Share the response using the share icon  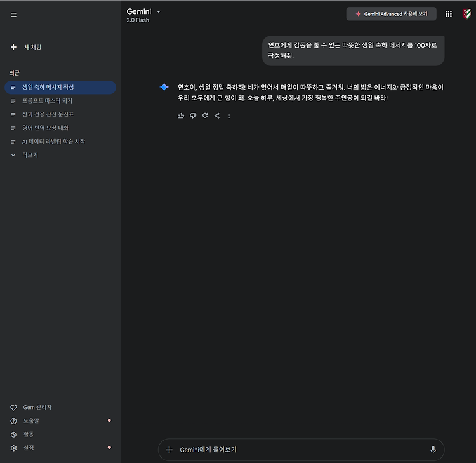point(217,116)
